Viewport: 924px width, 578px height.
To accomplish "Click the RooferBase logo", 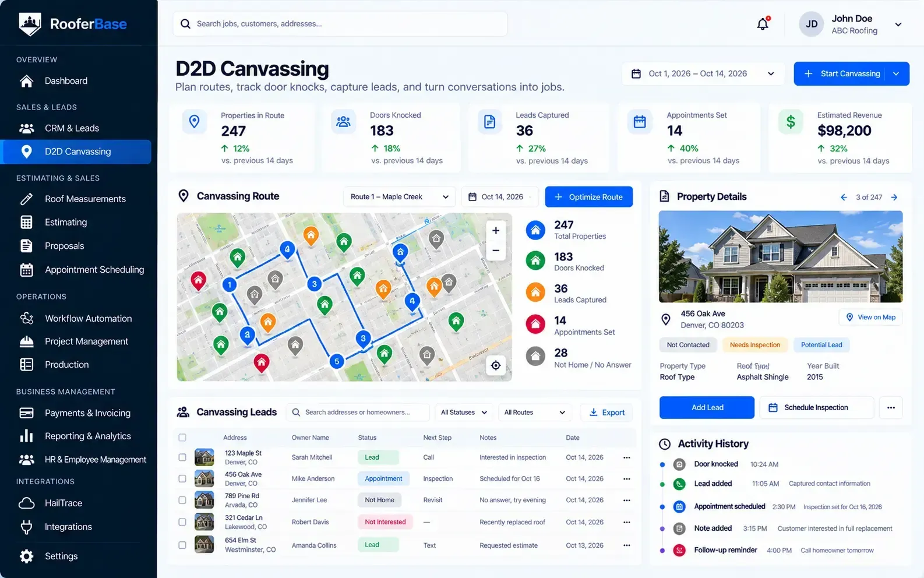I will (x=73, y=24).
